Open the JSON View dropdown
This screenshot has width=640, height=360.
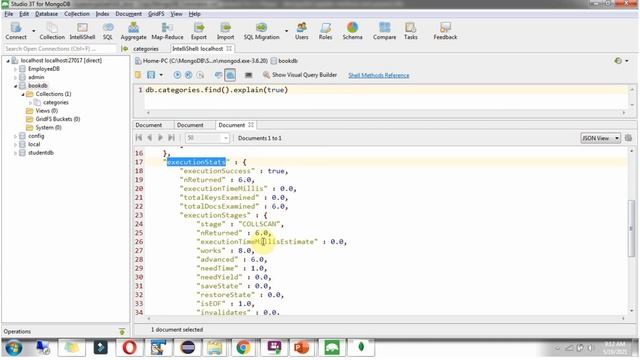click(x=600, y=138)
